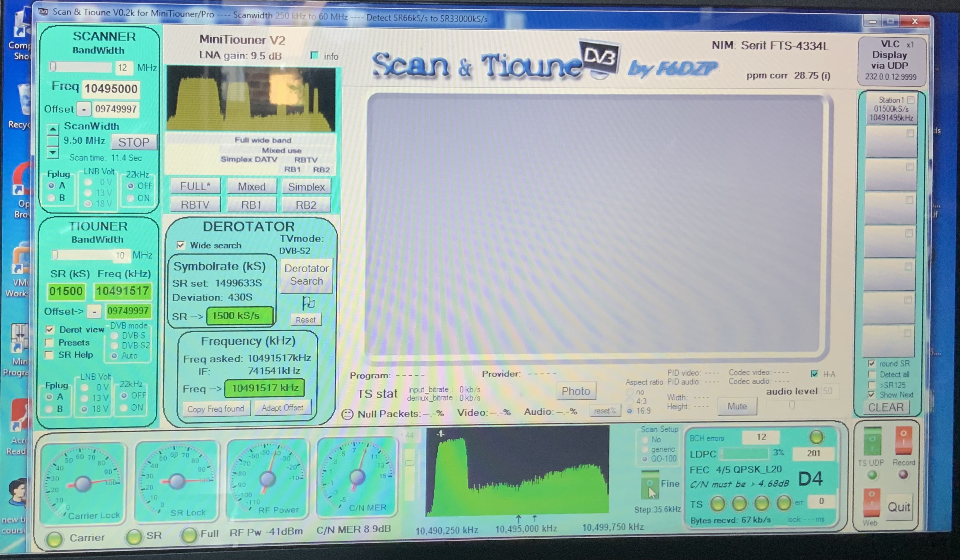Quit the application
Image resolution: width=960 pixels, height=560 pixels.
point(899,507)
